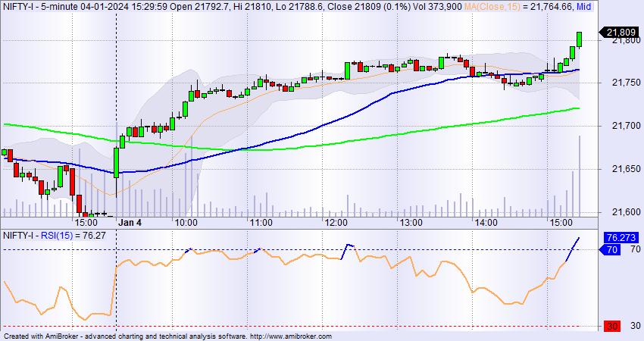Click the 21,809 last price label

point(619,33)
